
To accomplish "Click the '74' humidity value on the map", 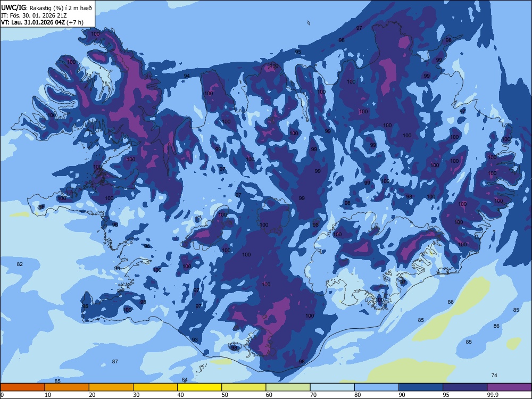I will 494,375.
